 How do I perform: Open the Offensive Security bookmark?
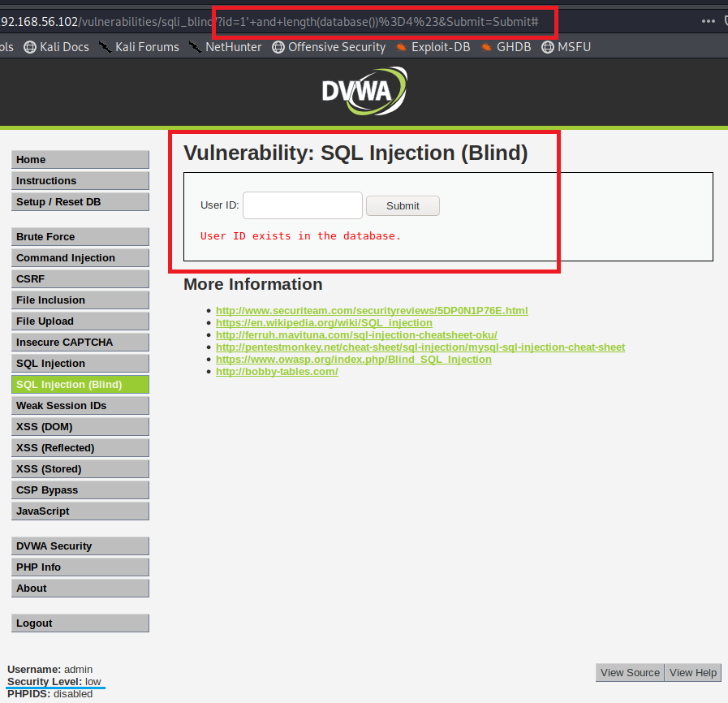pos(329,47)
